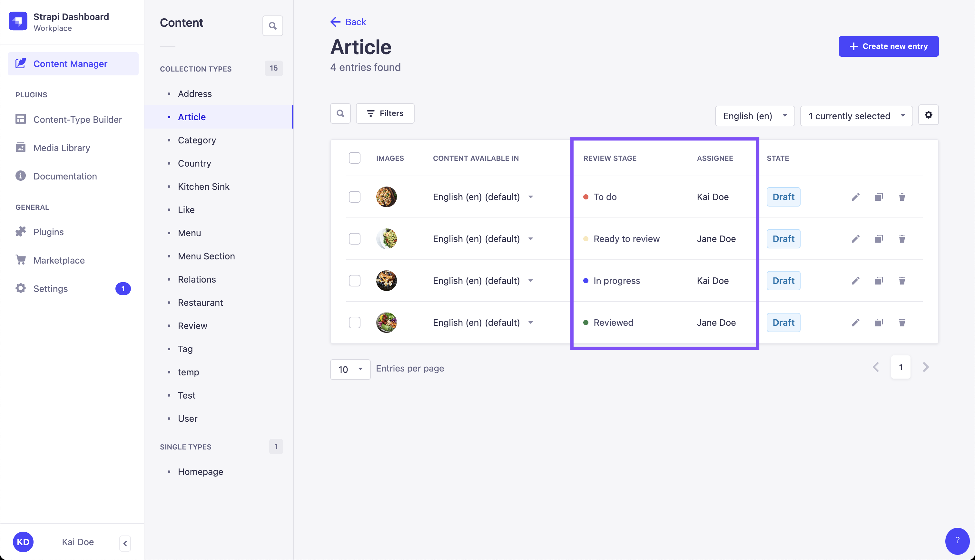
Task: Open the help question mark button
Action: [x=957, y=541]
